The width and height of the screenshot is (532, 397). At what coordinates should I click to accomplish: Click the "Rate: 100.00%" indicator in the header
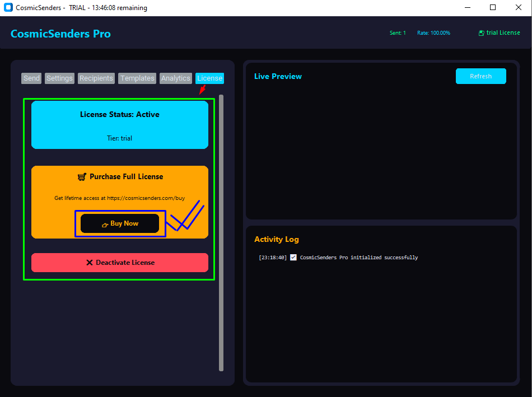433,33
